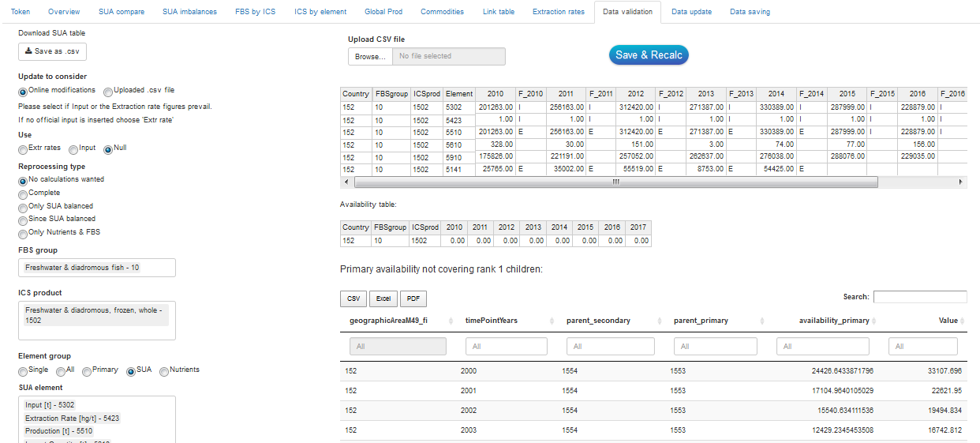Export table using the Excel button
Viewport: 980px width, 443px height.
[x=383, y=298]
